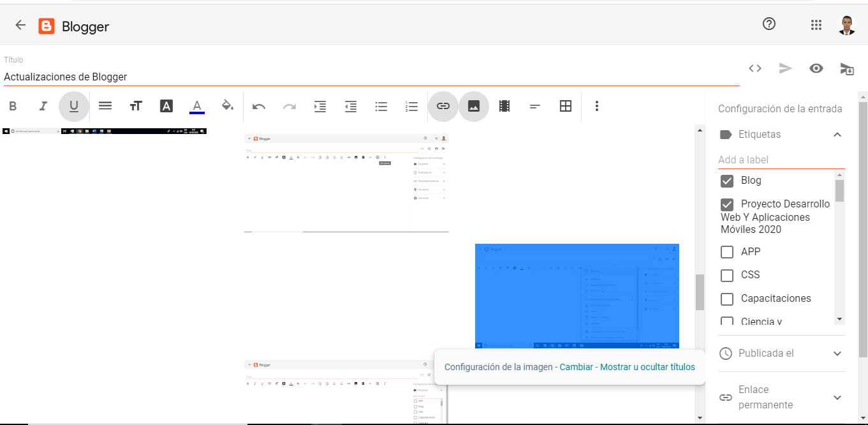Open the background color paint bucket
The height and width of the screenshot is (425, 868).
228,106
